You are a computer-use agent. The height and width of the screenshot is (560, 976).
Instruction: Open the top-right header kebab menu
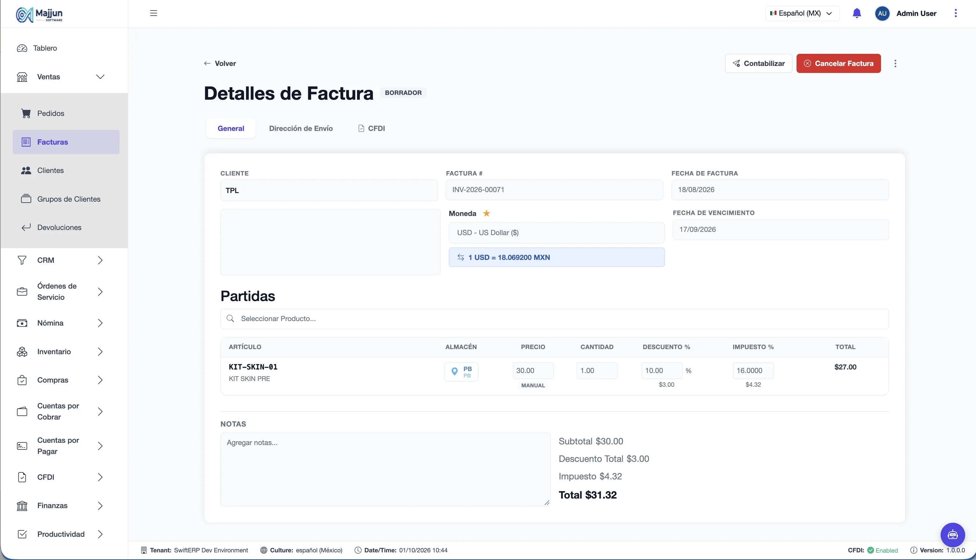[956, 13]
